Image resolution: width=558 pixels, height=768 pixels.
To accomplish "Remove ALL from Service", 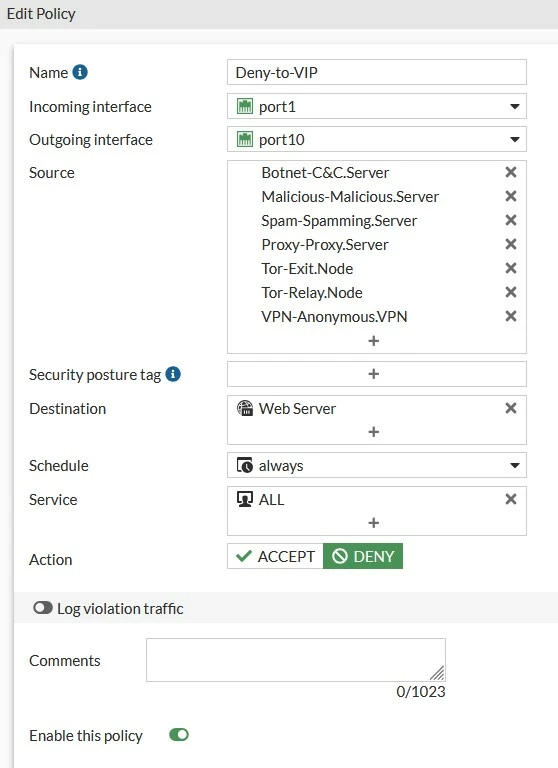I will [x=510, y=499].
